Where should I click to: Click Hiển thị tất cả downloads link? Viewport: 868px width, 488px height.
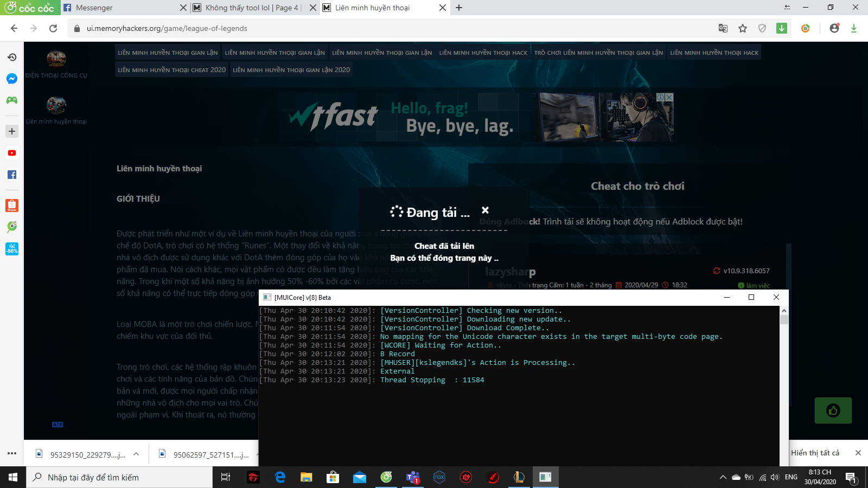815,453
